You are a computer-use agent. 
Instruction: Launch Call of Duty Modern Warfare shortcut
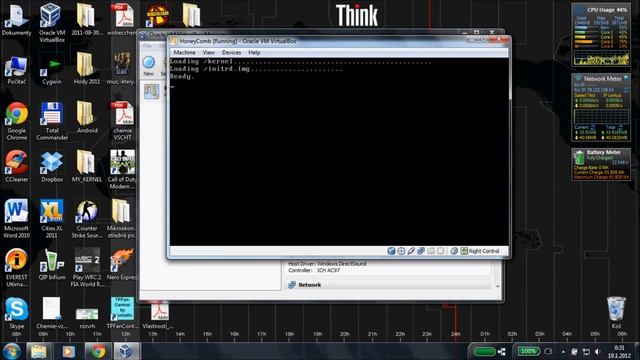click(122, 169)
